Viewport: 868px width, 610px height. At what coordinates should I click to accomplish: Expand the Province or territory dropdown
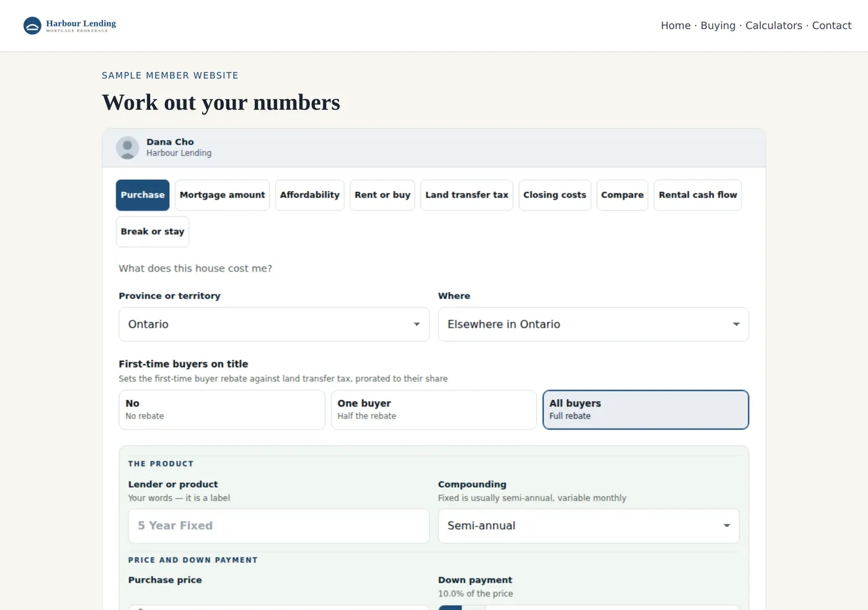274,324
